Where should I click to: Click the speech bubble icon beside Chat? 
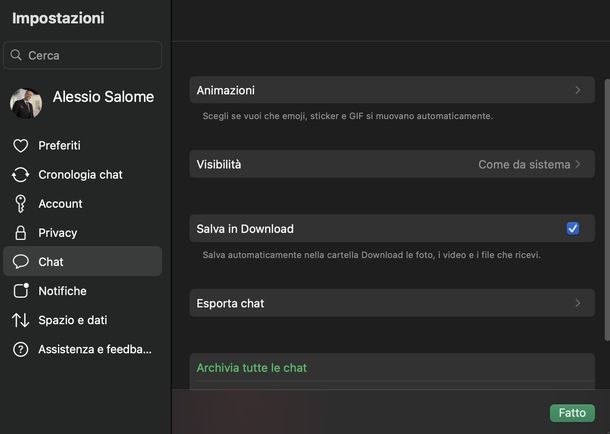pos(21,262)
